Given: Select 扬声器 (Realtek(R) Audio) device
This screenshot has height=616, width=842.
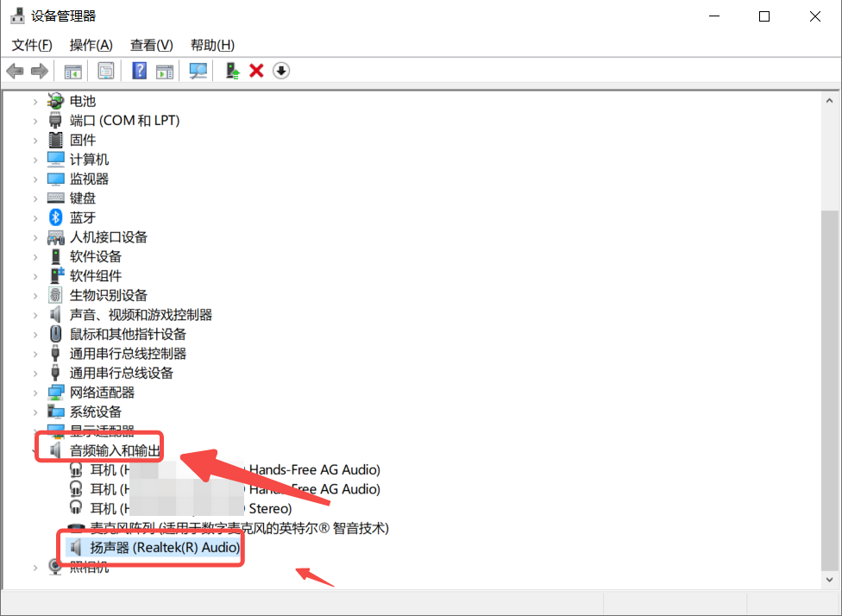Looking at the screenshot, I should coord(164,547).
